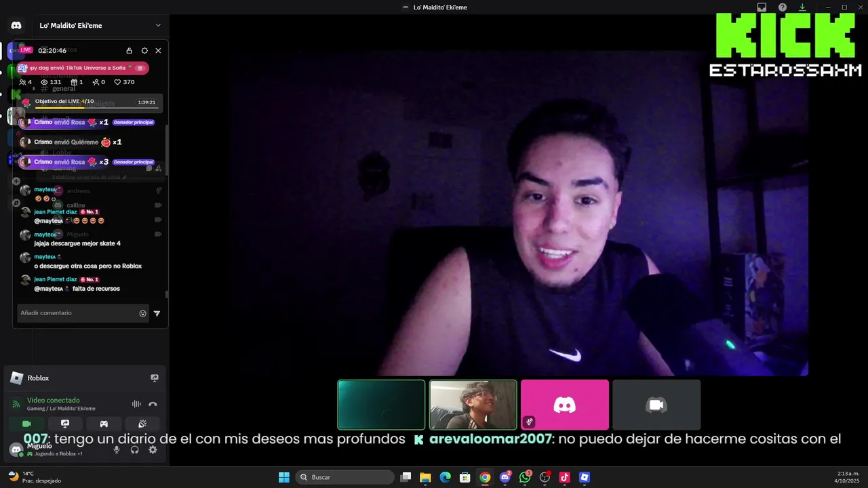Click the Video conectado status text
The width and height of the screenshot is (868, 488).
(x=54, y=401)
